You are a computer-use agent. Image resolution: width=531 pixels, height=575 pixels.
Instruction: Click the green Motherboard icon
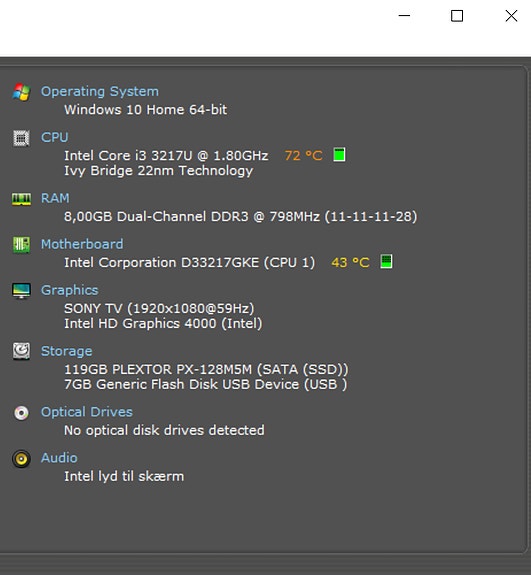pos(21,245)
